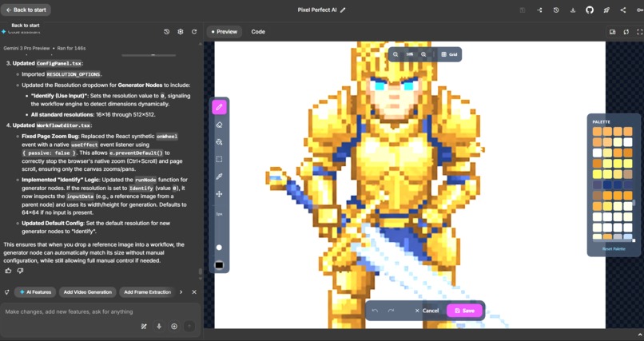This screenshot has height=341, width=644.
Task: Click the chat panel vertical scrollbar
Action: tap(201, 271)
